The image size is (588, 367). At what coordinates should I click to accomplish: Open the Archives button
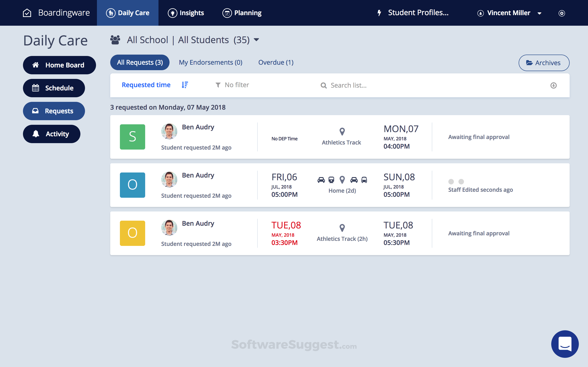tap(544, 63)
